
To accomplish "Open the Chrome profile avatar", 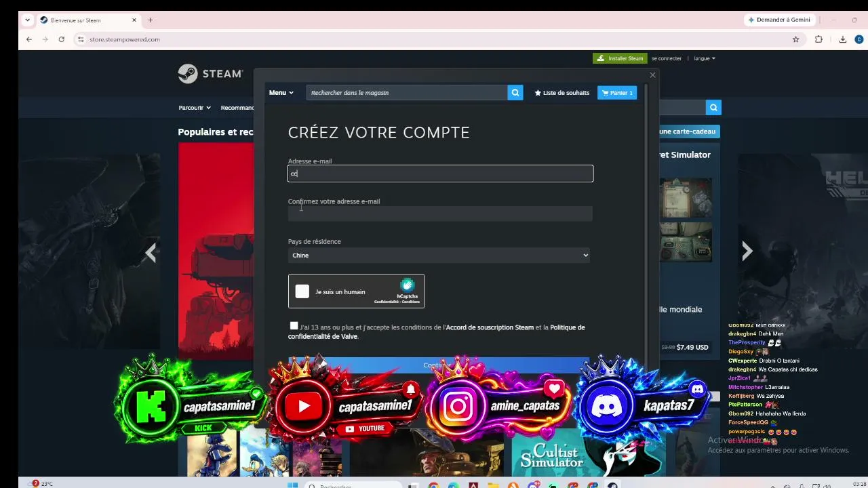I will [x=859, y=39].
